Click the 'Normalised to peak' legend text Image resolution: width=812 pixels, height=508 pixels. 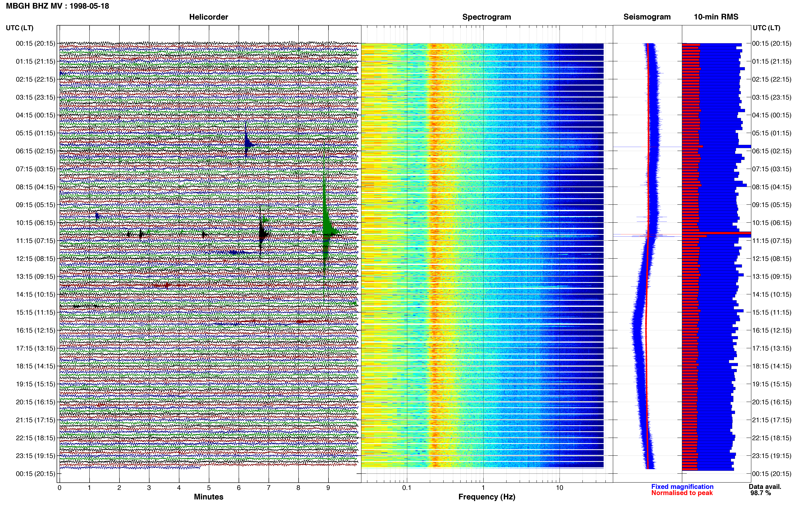(x=682, y=493)
